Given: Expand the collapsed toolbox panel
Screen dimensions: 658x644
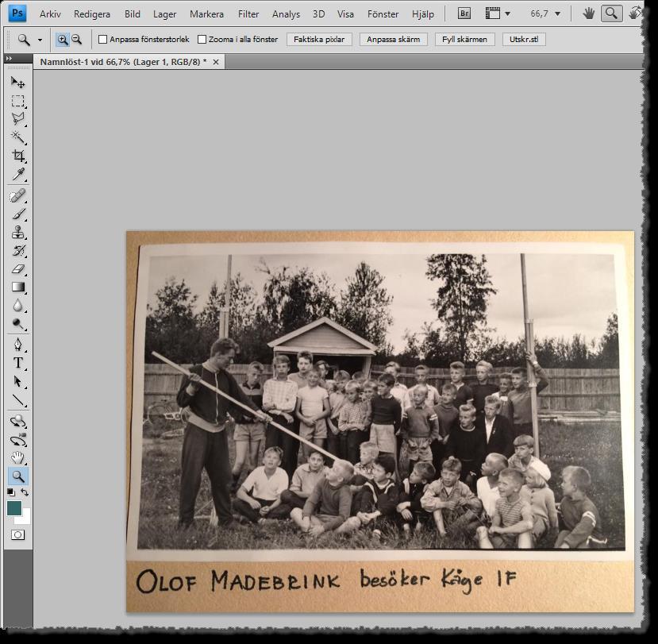Looking at the screenshot, I should tap(10, 58).
